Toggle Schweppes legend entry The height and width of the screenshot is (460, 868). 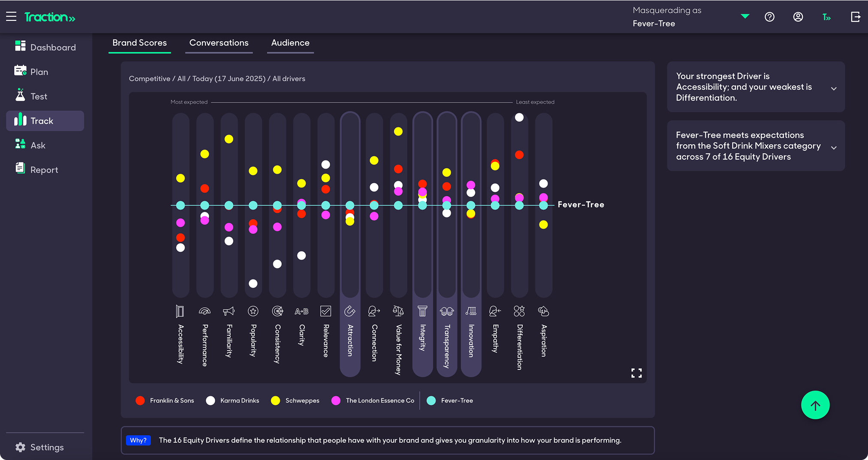pos(295,400)
